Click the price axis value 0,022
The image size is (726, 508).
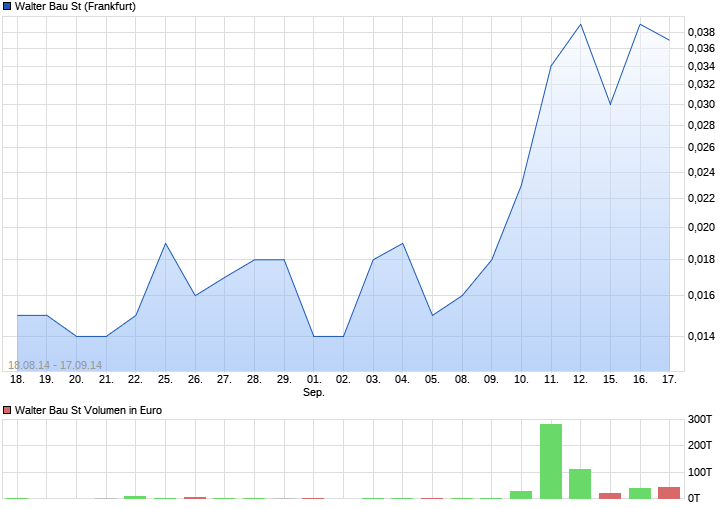coord(701,198)
